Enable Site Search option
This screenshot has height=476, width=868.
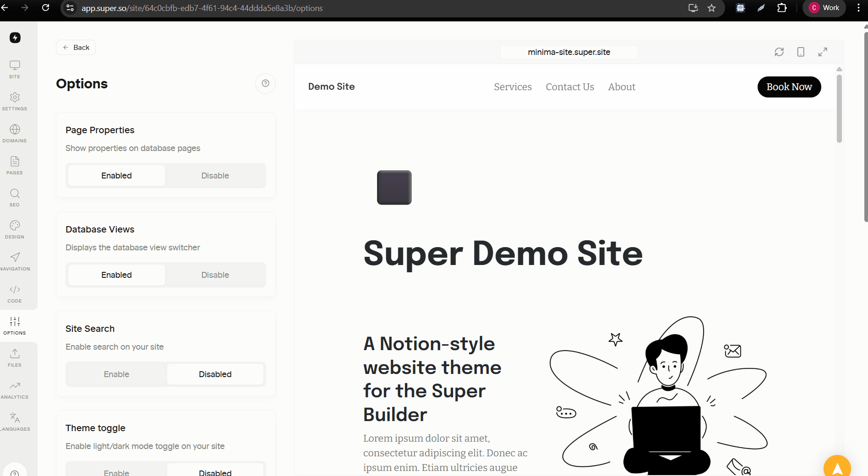(116, 374)
